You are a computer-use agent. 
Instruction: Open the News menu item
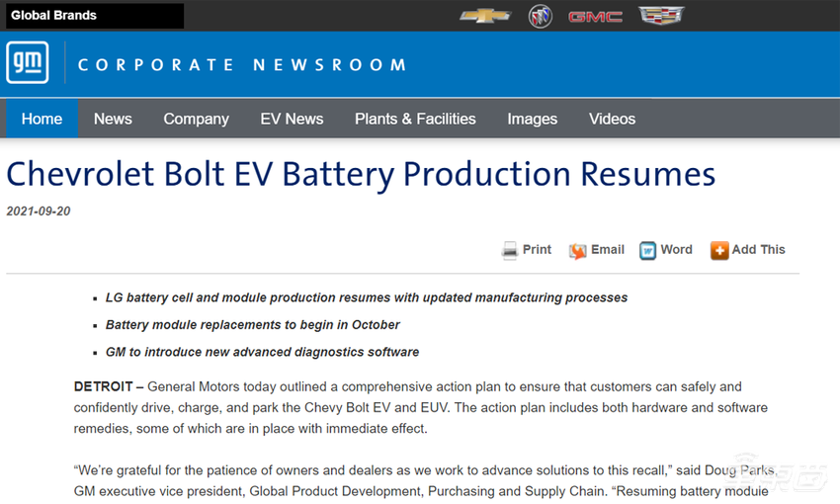(113, 119)
